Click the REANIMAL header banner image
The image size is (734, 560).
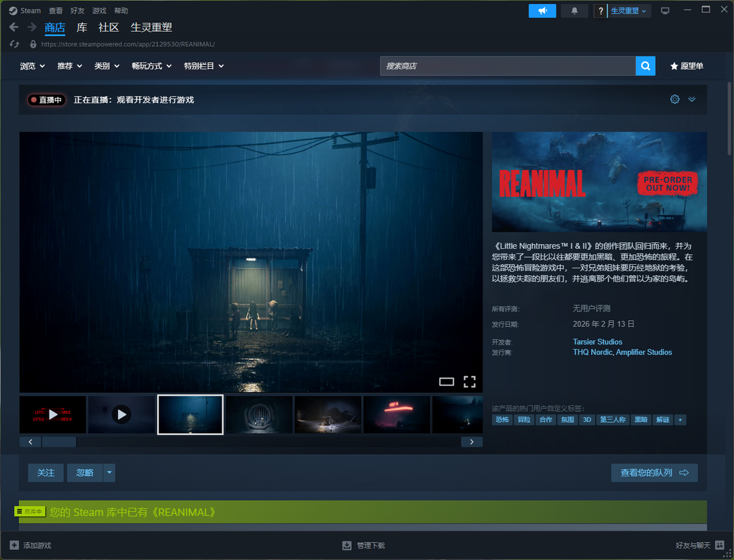point(599,181)
